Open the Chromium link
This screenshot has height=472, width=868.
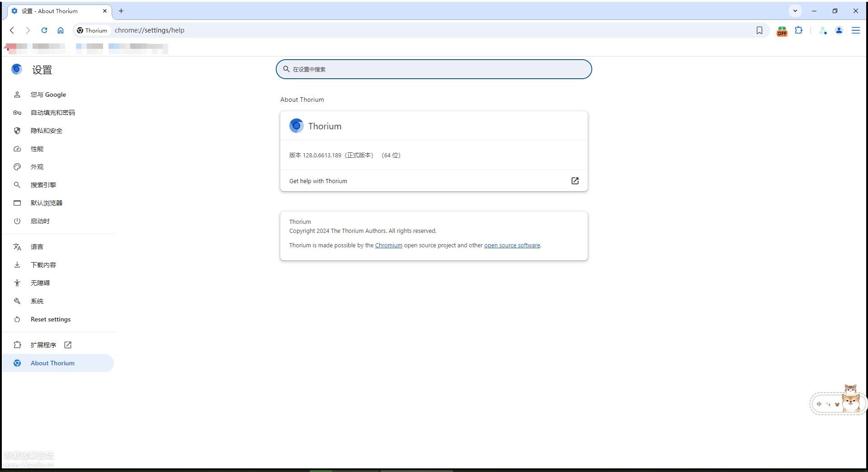coord(388,245)
